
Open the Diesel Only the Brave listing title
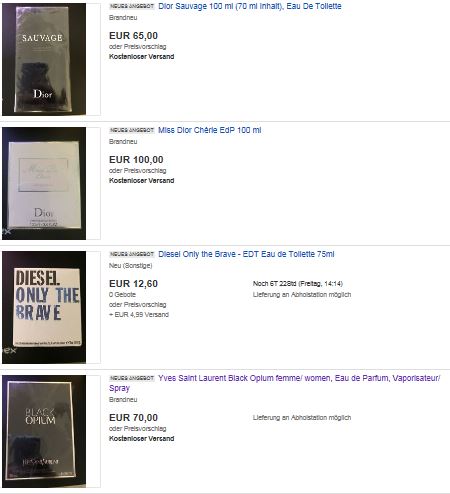pos(246,254)
